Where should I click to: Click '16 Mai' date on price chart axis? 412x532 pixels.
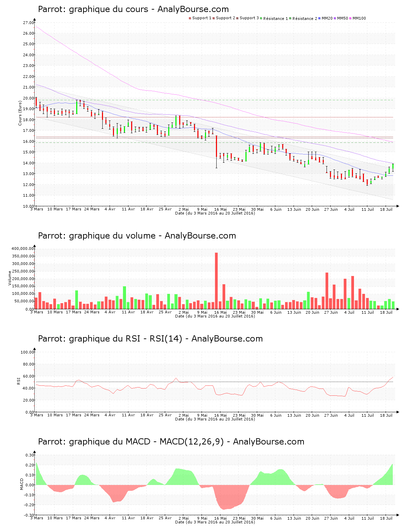(x=220, y=209)
